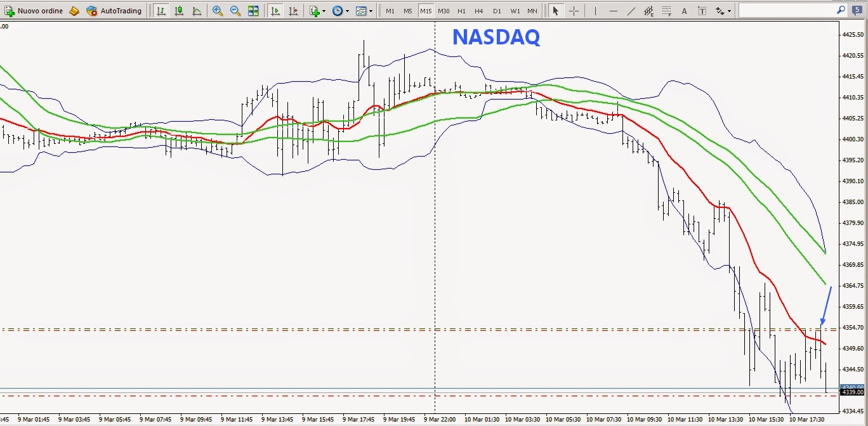The height and width of the screenshot is (426, 868).
Task: Add text with the A tool
Action: pos(684,11)
